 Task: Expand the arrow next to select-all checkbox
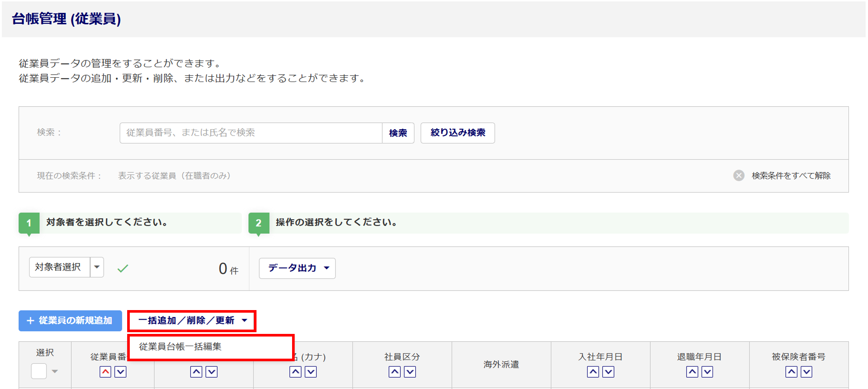tap(55, 371)
